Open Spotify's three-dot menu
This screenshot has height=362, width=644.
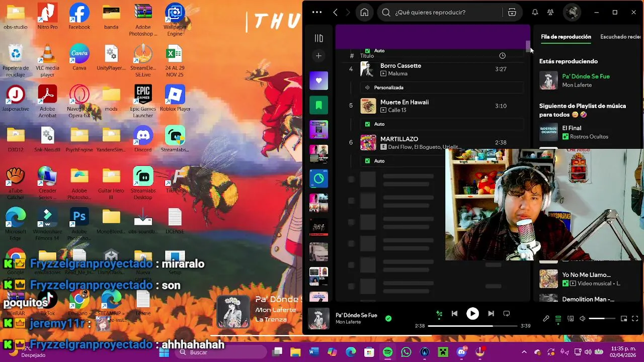pyautogui.click(x=316, y=12)
